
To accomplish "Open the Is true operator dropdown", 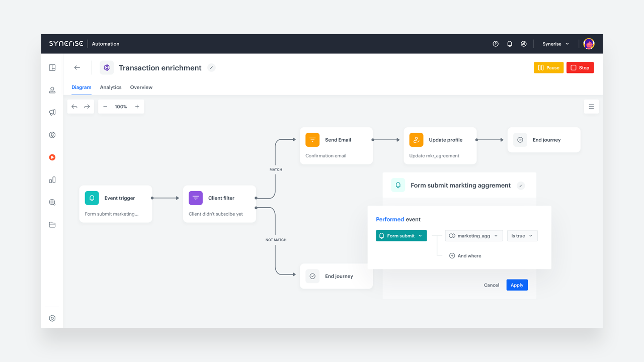I will pos(522,236).
